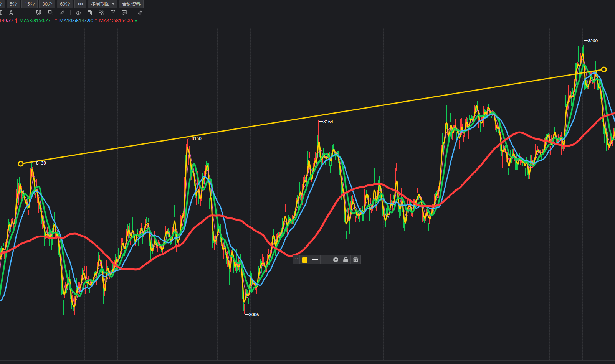Switch to the 15分 timeframe
615x364 pixels.
point(30,4)
